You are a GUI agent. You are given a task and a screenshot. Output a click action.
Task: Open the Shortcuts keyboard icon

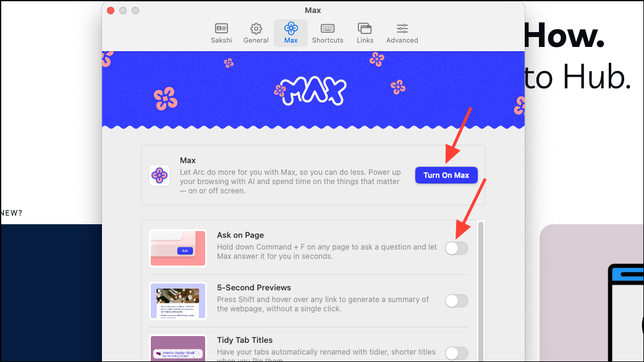point(328,28)
